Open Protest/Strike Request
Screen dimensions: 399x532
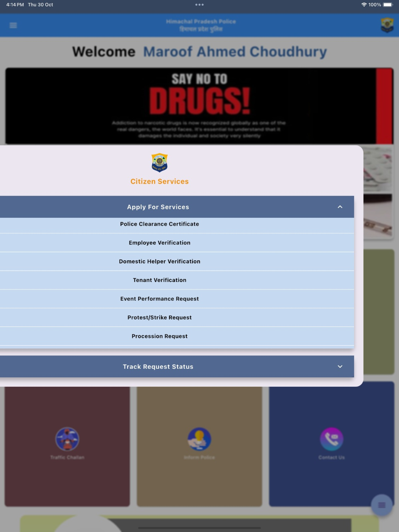(x=177, y=317)
